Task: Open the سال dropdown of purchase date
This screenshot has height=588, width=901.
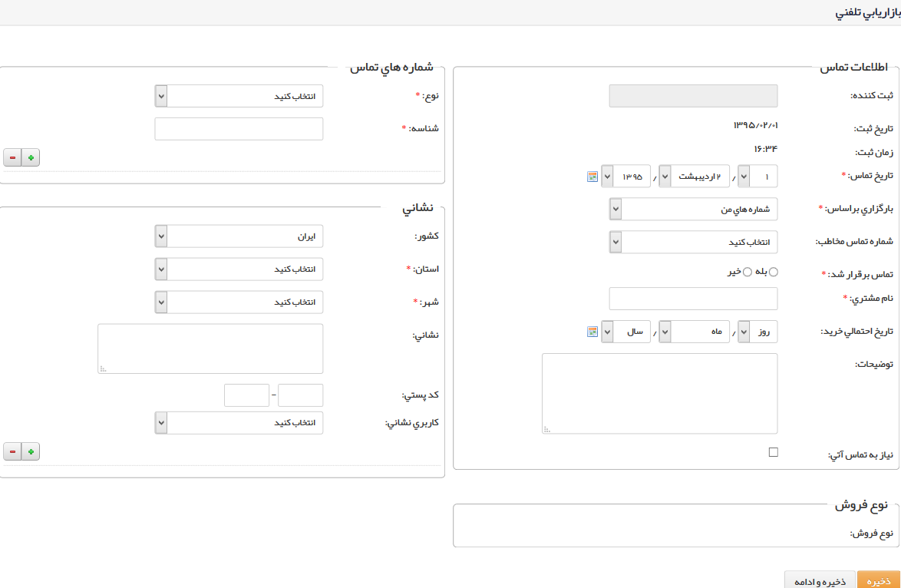Action: pos(625,332)
